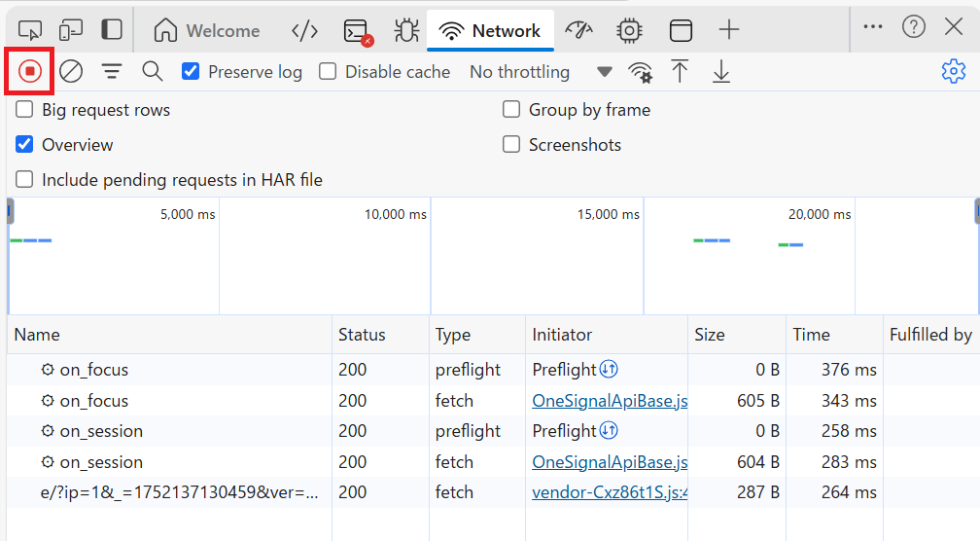This screenshot has height=541, width=980.
Task: Uncheck the Preserve log checkbox
Action: point(192,71)
